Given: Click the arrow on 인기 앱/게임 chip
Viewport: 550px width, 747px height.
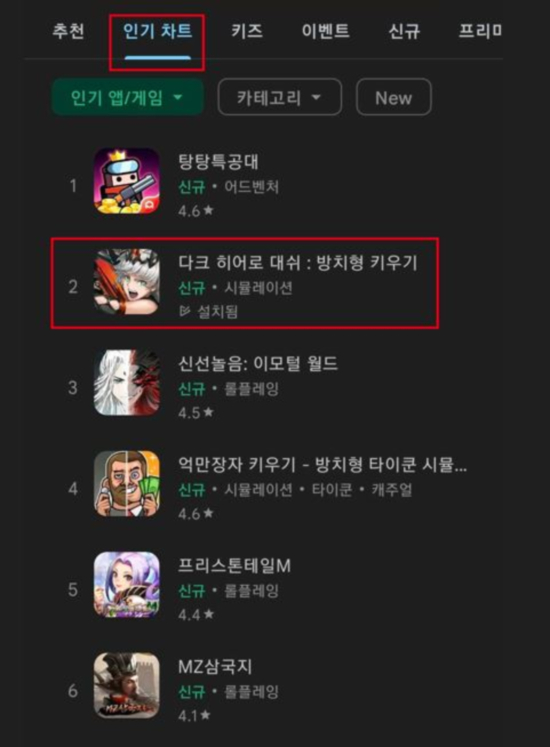Looking at the screenshot, I should click(x=178, y=98).
